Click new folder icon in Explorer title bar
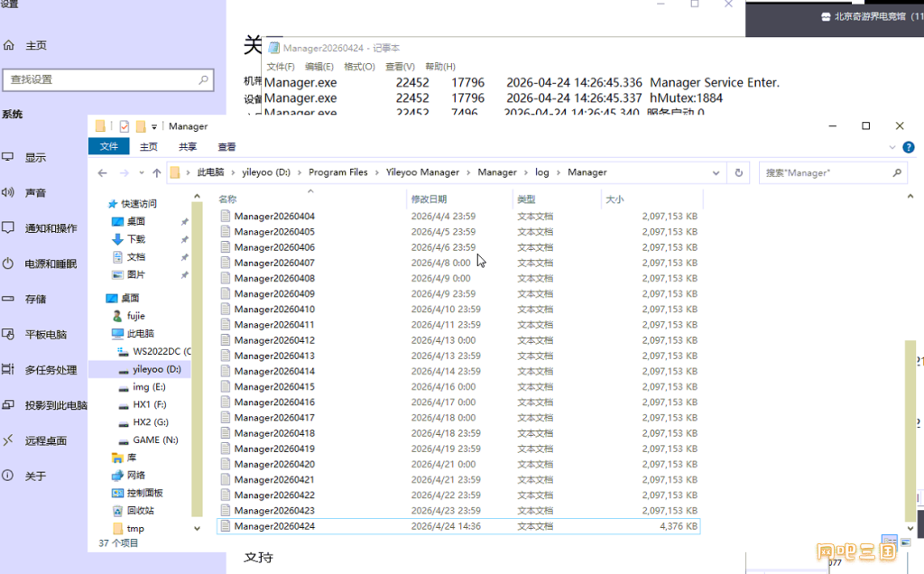The width and height of the screenshot is (924, 574). pos(140,126)
